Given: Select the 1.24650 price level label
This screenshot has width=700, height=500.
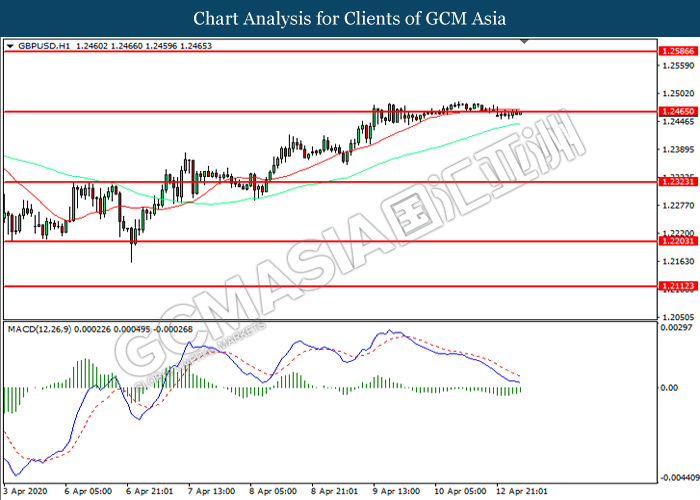Looking at the screenshot, I should pos(678,112).
